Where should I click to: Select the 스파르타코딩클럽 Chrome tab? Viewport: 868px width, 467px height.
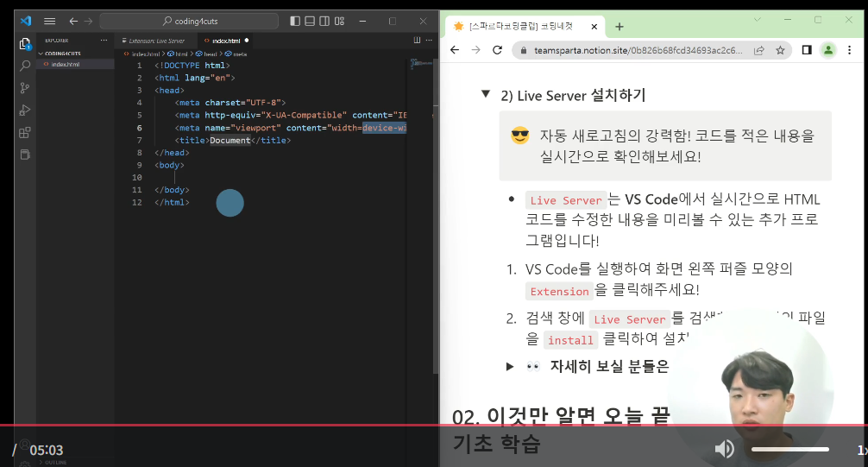click(525, 26)
